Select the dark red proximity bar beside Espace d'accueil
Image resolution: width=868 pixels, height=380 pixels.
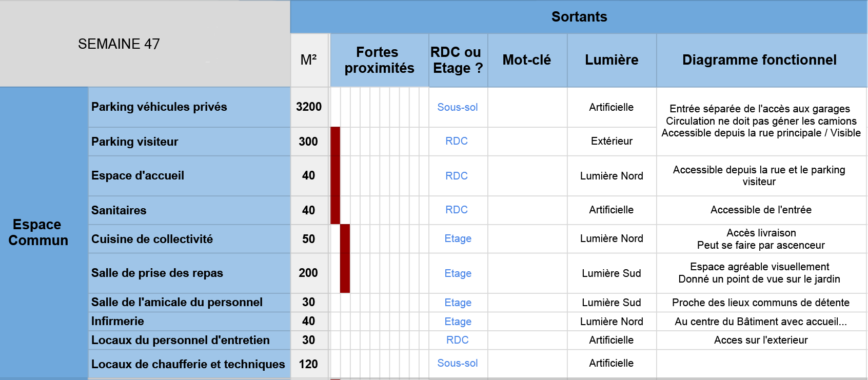tap(335, 175)
